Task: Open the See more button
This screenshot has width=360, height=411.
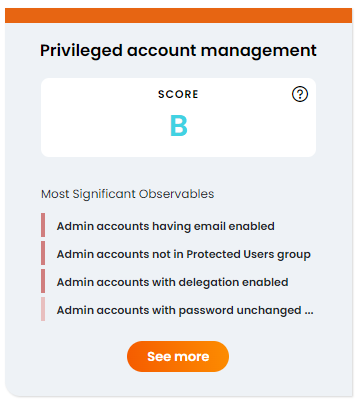Action: (178, 356)
